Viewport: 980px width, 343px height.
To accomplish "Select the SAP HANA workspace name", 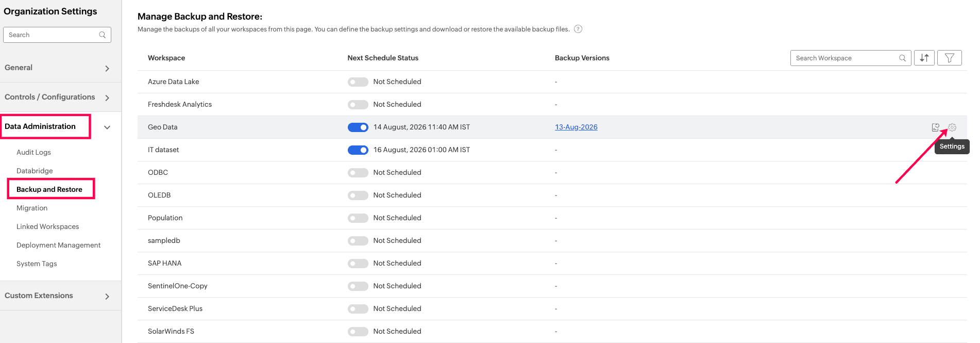I will click(164, 263).
